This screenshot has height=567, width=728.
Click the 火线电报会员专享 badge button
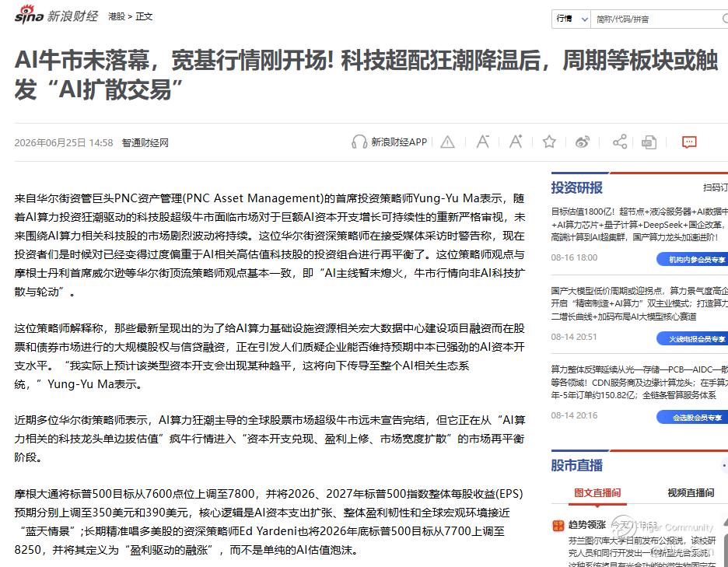694,338
